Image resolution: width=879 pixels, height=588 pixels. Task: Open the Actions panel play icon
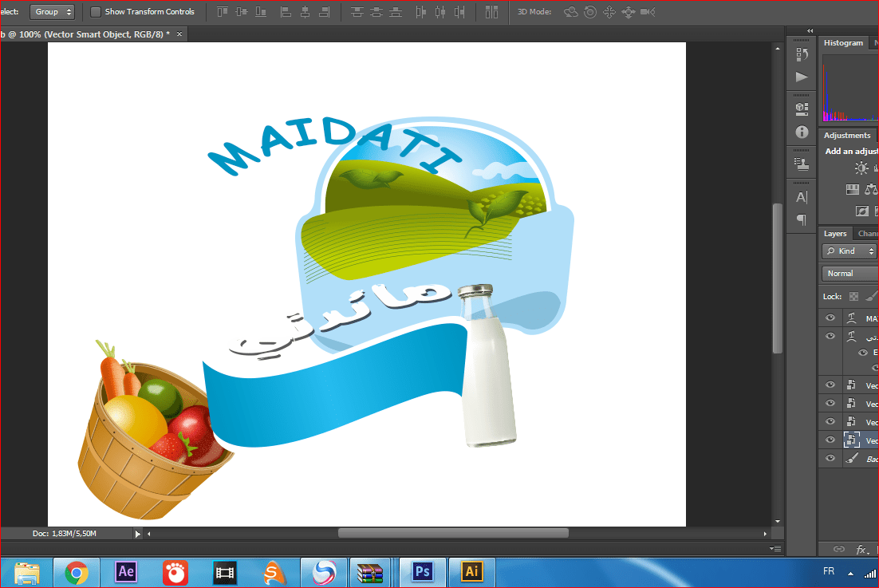click(x=802, y=77)
